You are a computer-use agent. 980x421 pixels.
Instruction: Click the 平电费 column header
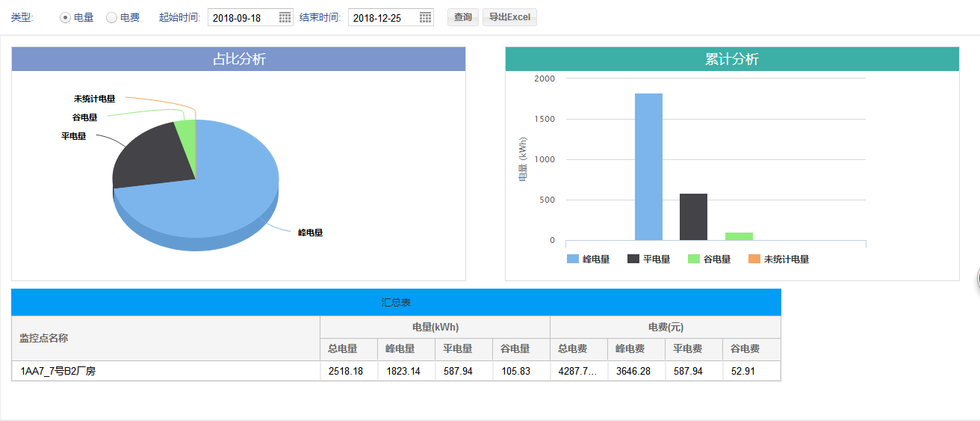tap(694, 349)
